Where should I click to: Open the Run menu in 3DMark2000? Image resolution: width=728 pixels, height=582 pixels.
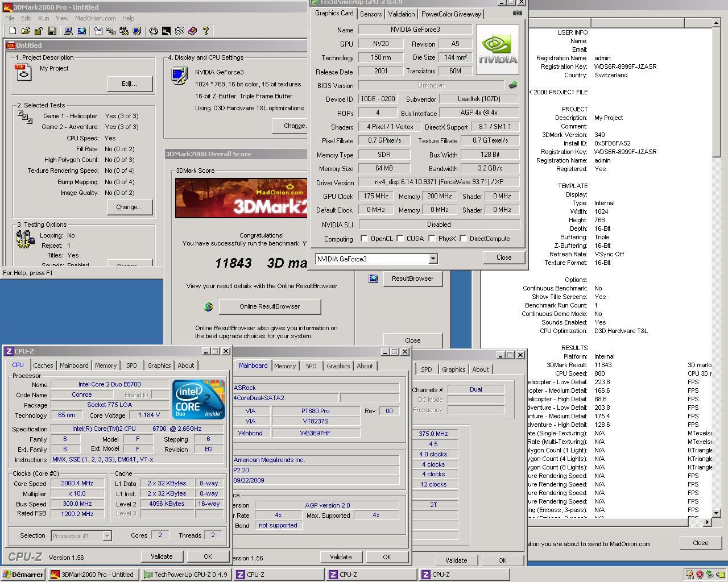coord(43,18)
